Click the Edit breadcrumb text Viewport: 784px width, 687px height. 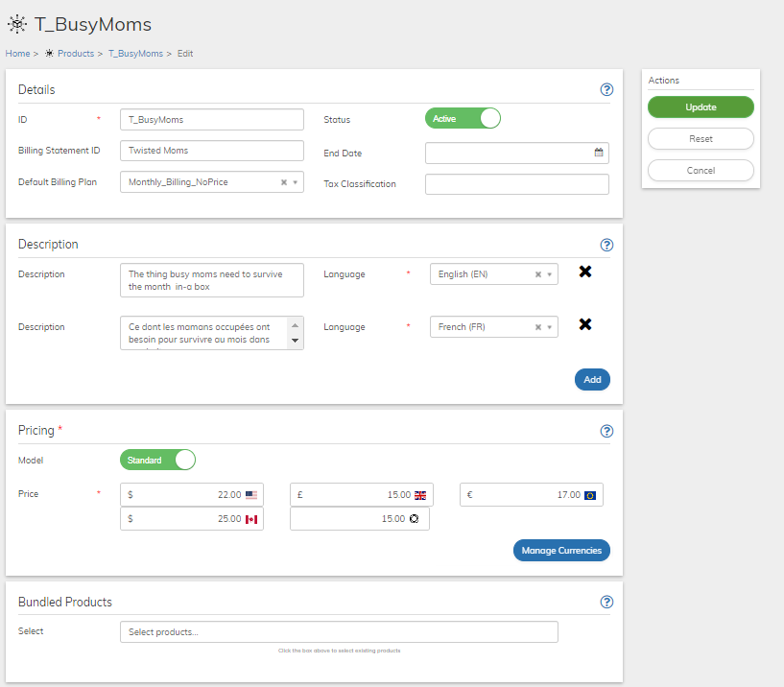point(185,54)
